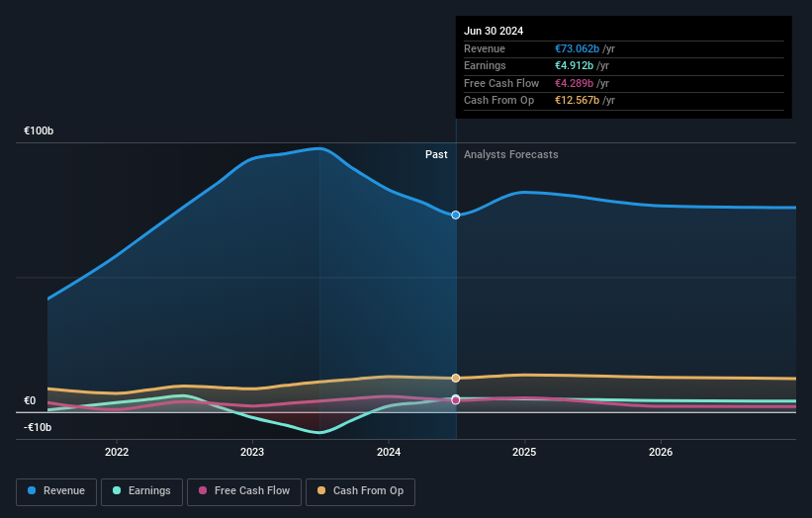Click the orange Cash From Op data point
Image resolution: width=812 pixels, height=518 pixels.
point(455,379)
